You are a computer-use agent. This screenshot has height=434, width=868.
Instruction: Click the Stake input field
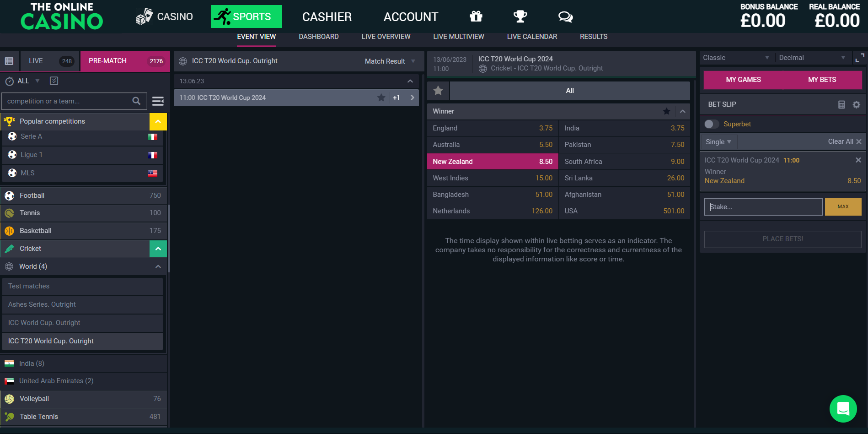tap(763, 207)
